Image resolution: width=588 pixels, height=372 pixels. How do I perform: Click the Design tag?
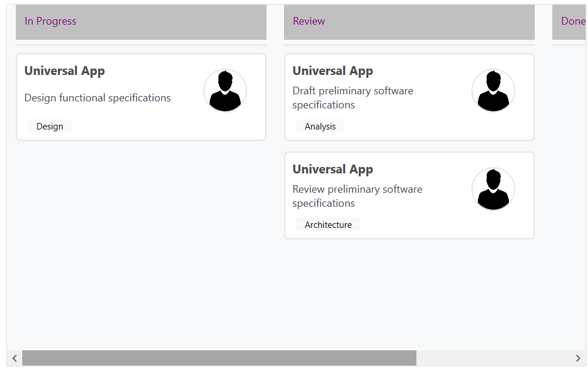(50, 127)
